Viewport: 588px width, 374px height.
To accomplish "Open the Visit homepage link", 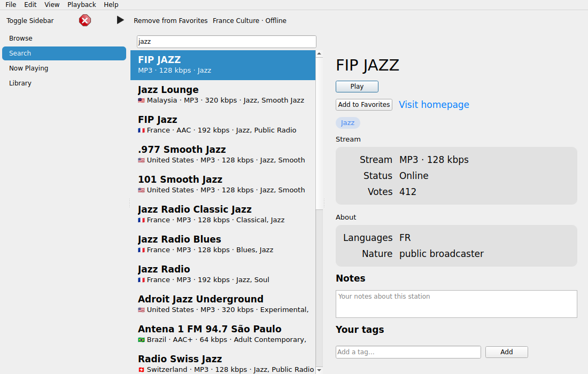I will pyautogui.click(x=434, y=105).
